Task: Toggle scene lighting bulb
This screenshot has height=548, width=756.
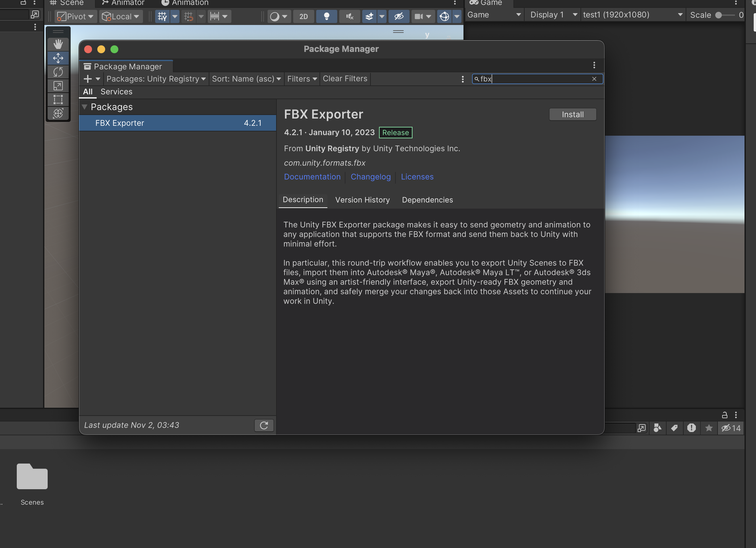Action: 326,16
